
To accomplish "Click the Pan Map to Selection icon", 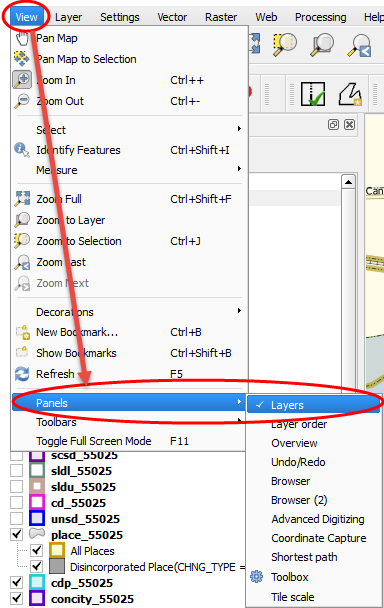I will 22,59.
